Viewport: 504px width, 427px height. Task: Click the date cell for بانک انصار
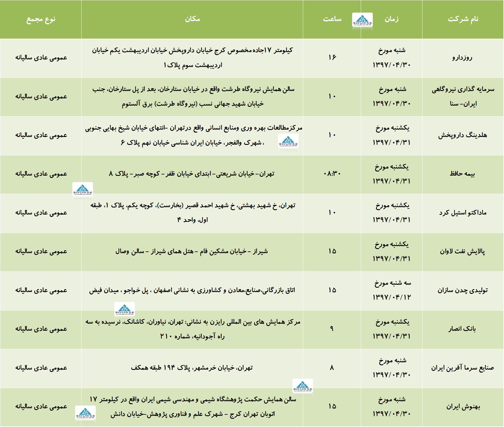(x=392, y=329)
